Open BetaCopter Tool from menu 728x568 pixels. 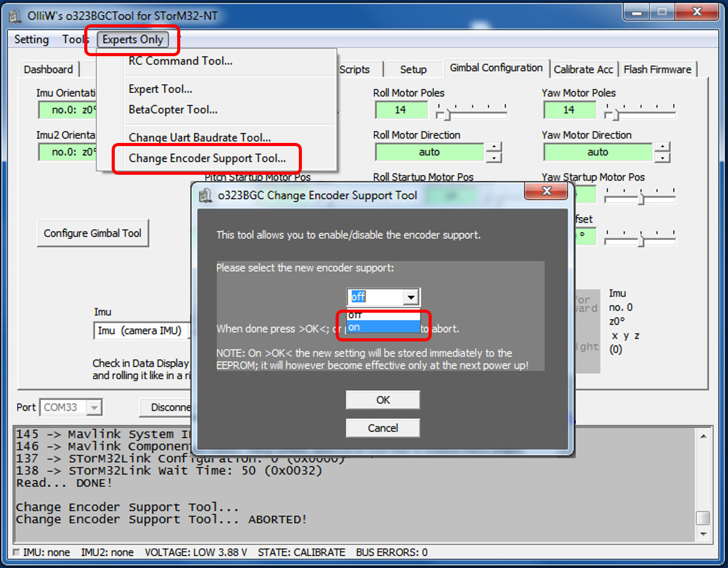click(x=173, y=110)
